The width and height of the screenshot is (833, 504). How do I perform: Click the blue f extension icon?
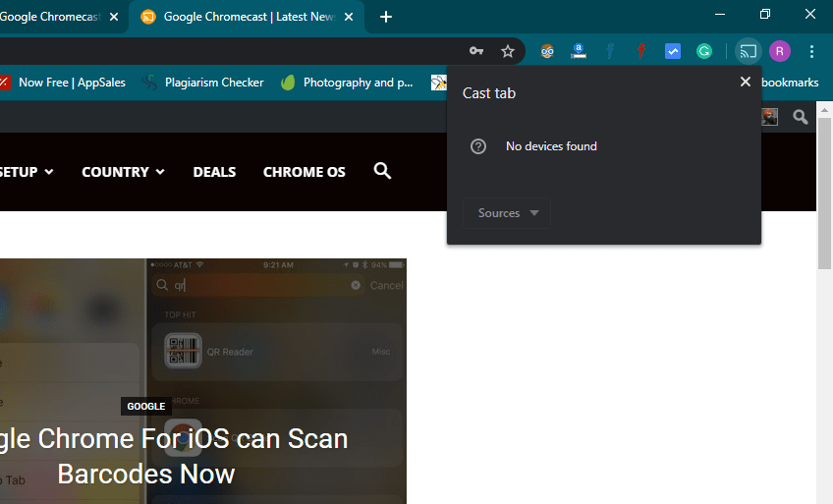click(610, 51)
